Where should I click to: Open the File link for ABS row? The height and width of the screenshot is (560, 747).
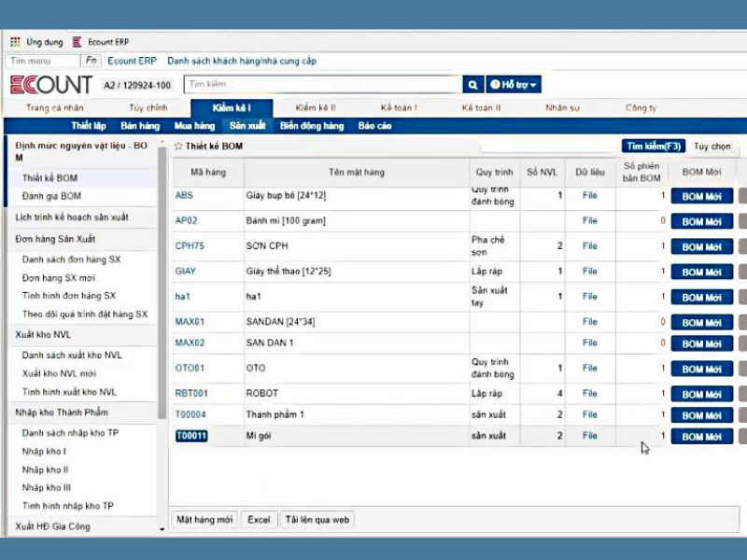pyautogui.click(x=589, y=196)
